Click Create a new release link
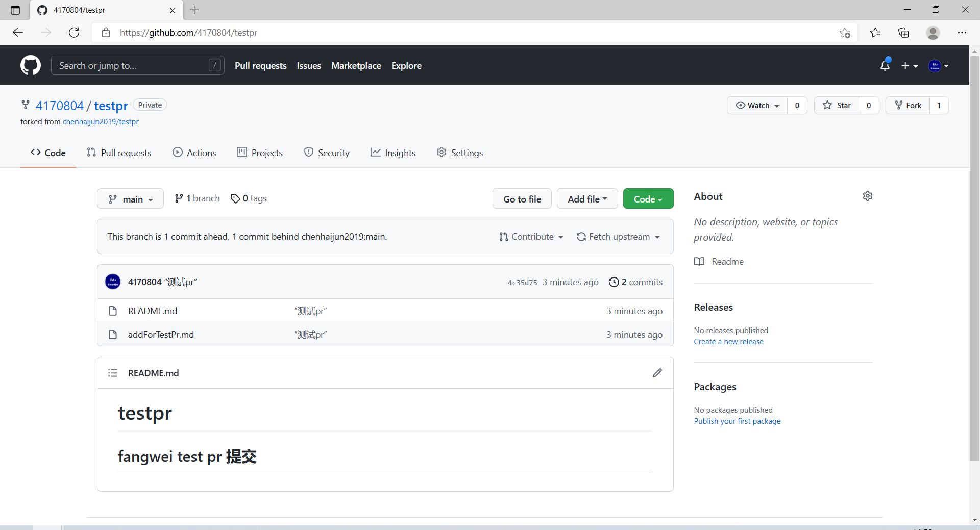 [x=728, y=342]
